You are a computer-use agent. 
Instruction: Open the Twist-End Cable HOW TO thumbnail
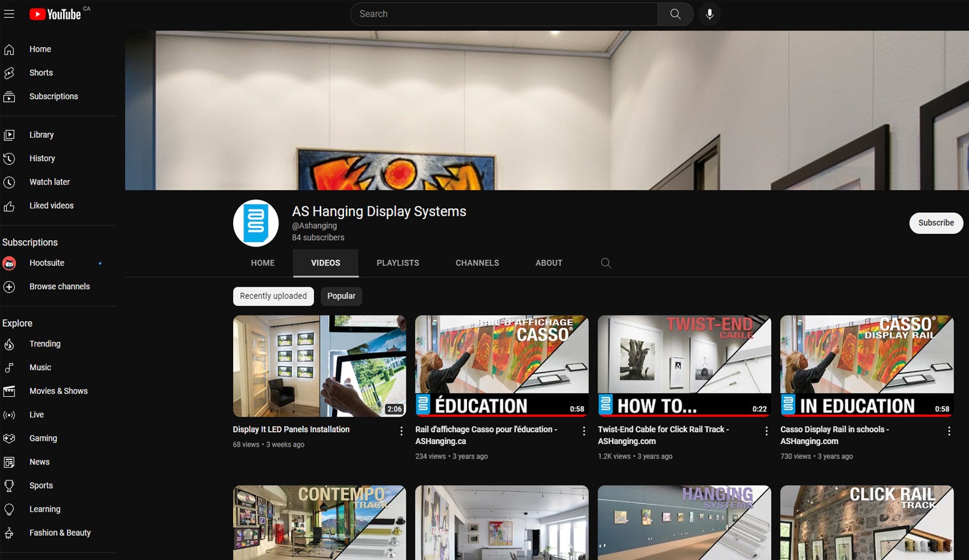(684, 366)
